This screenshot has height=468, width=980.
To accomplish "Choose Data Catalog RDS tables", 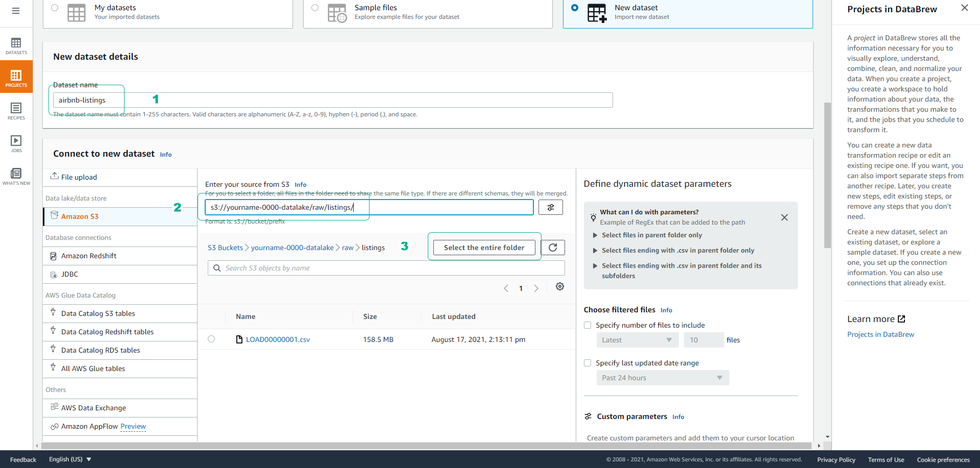I will coord(120,350).
